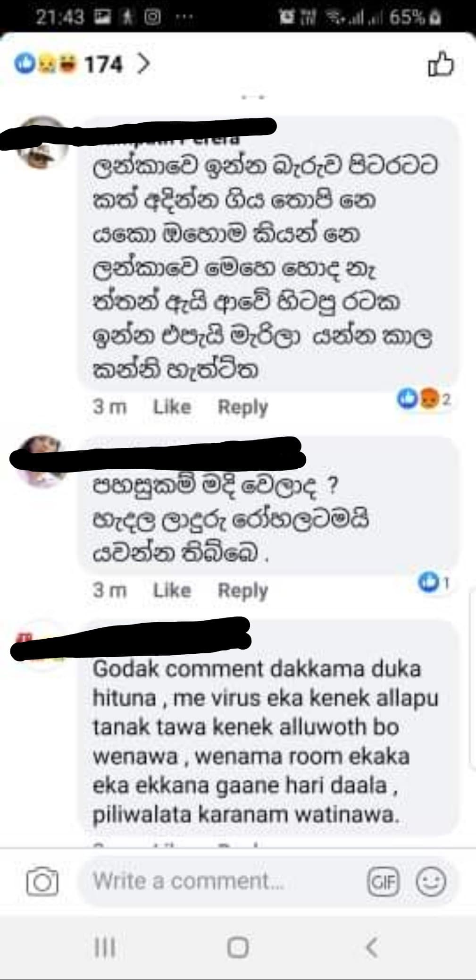Open the emoji smiley picker

(430, 882)
